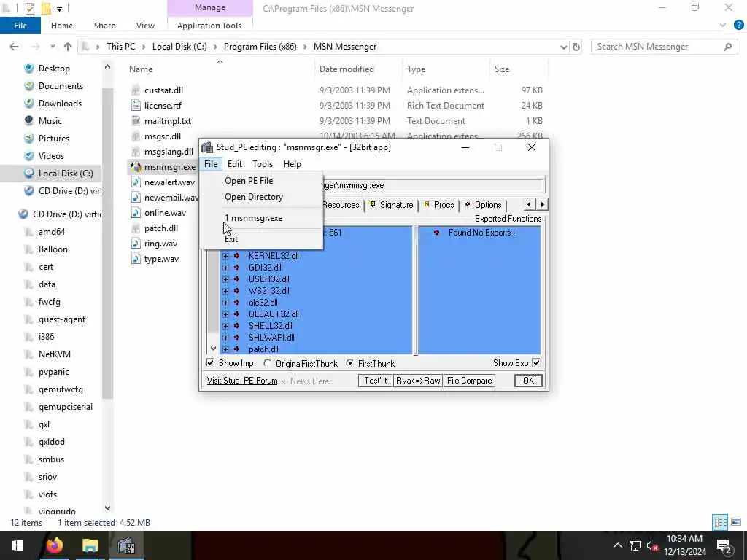The width and height of the screenshot is (747, 560).
Task: Select the NetKVM folder in navigation pane
Action: point(54,354)
